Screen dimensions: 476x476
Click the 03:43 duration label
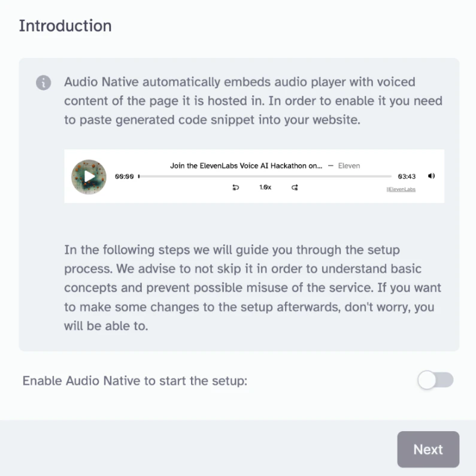(x=407, y=177)
